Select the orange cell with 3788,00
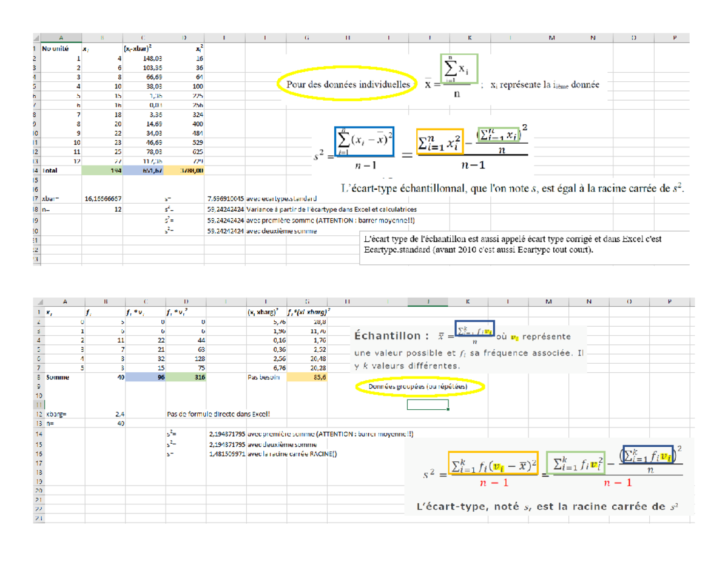728x562 pixels. tap(184, 172)
